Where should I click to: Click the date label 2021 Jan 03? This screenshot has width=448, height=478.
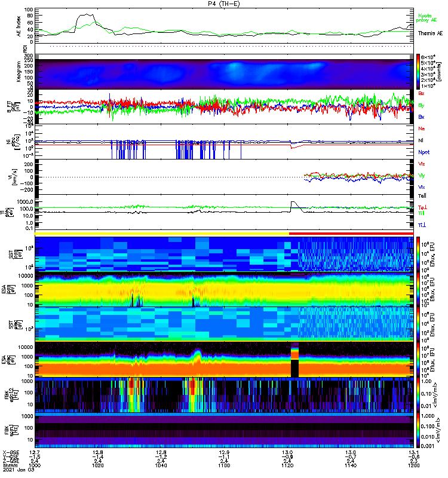pos(19,470)
